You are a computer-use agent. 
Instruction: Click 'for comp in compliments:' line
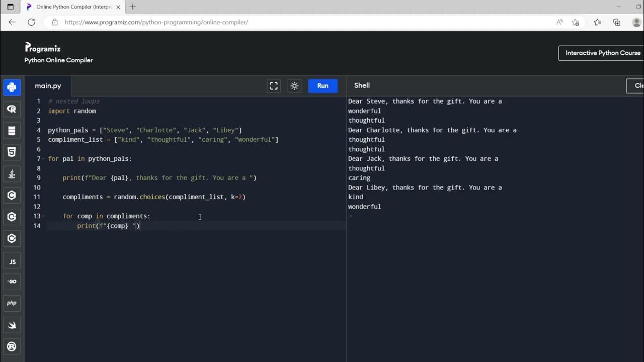[107, 216]
